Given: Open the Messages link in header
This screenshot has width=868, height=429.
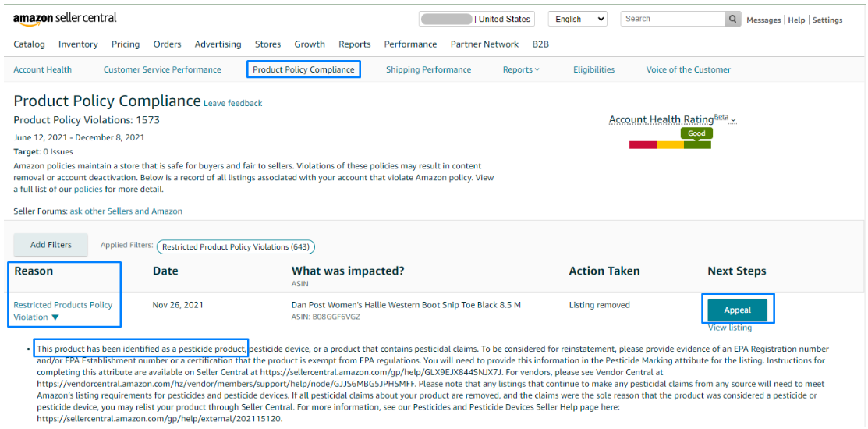Looking at the screenshot, I should [x=763, y=20].
